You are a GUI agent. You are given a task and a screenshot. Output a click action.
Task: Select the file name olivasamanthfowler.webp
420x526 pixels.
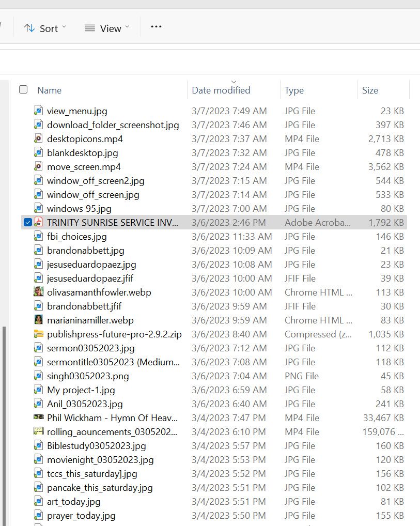click(99, 292)
